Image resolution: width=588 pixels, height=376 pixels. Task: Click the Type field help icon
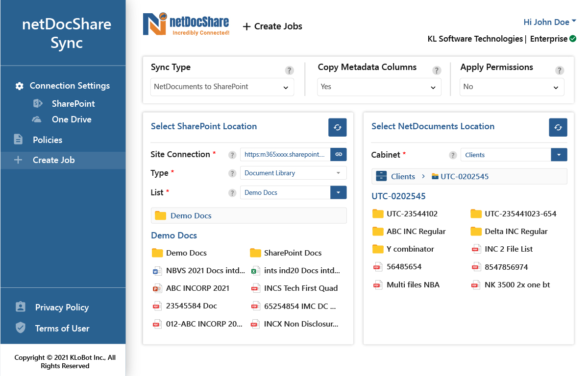point(233,173)
